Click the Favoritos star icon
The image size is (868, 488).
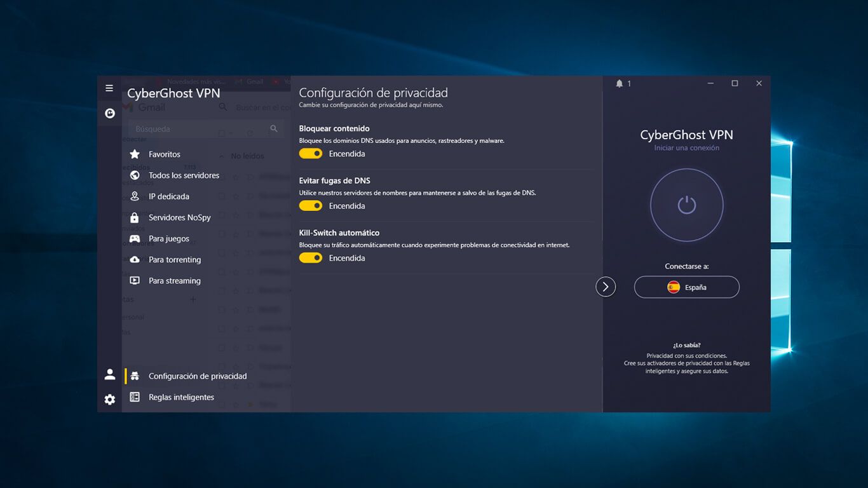coord(135,154)
